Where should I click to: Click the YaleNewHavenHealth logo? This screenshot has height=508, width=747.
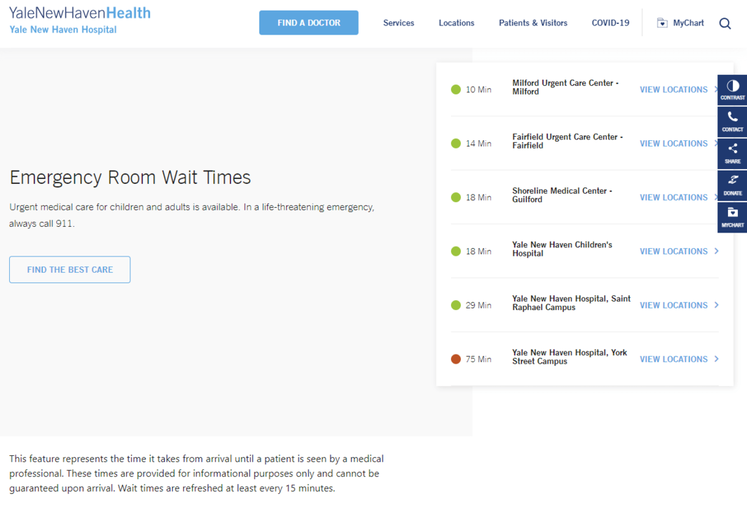click(80, 13)
